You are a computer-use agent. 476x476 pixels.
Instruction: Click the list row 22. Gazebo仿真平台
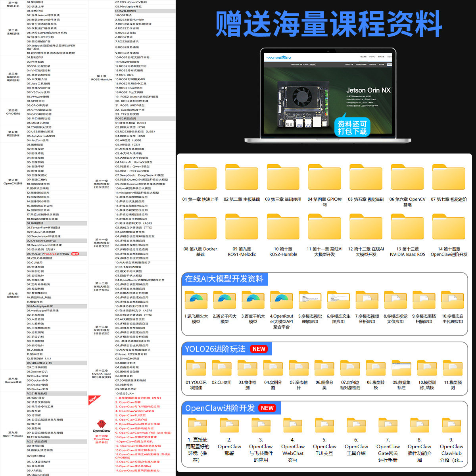pos(130,110)
